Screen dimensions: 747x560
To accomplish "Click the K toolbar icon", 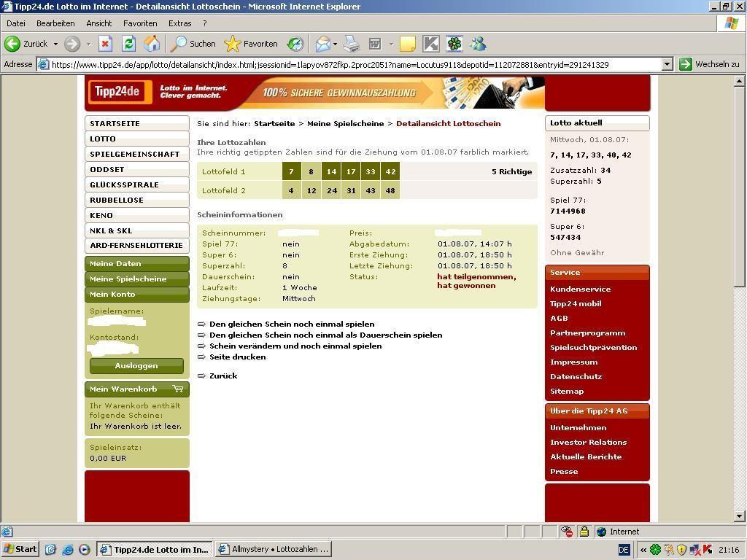I will pos(430,44).
